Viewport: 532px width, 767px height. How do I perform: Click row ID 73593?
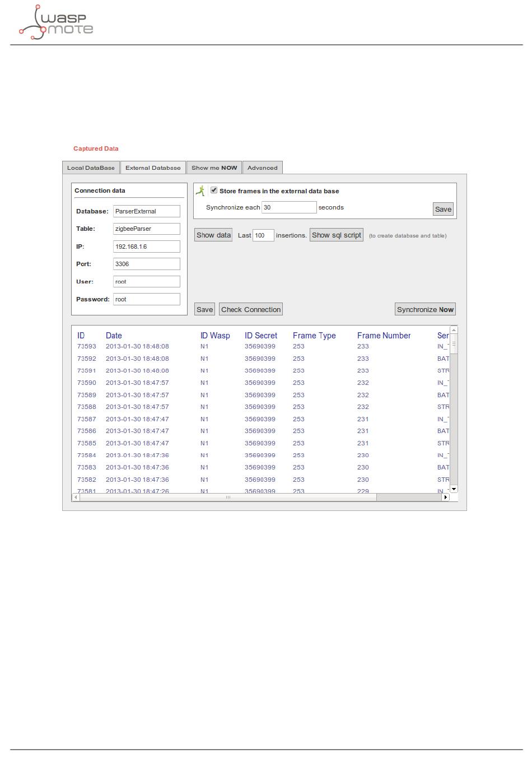pyautogui.click(x=87, y=346)
